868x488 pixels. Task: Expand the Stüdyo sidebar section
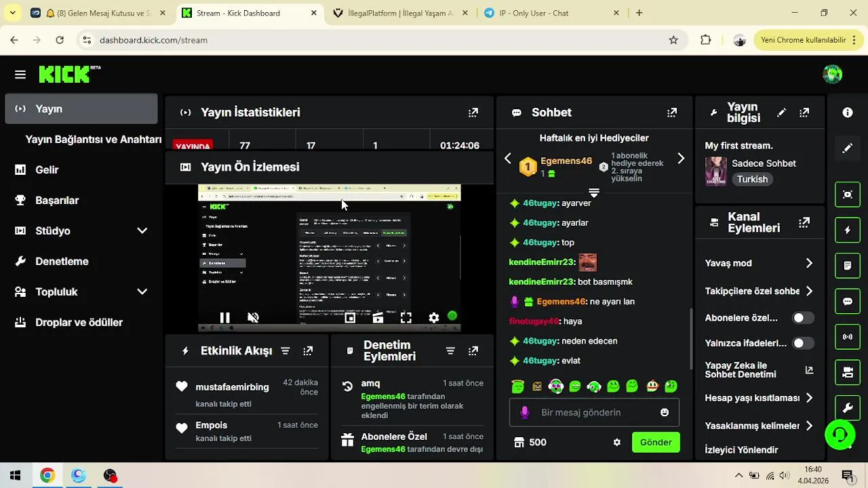tap(142, 230)
